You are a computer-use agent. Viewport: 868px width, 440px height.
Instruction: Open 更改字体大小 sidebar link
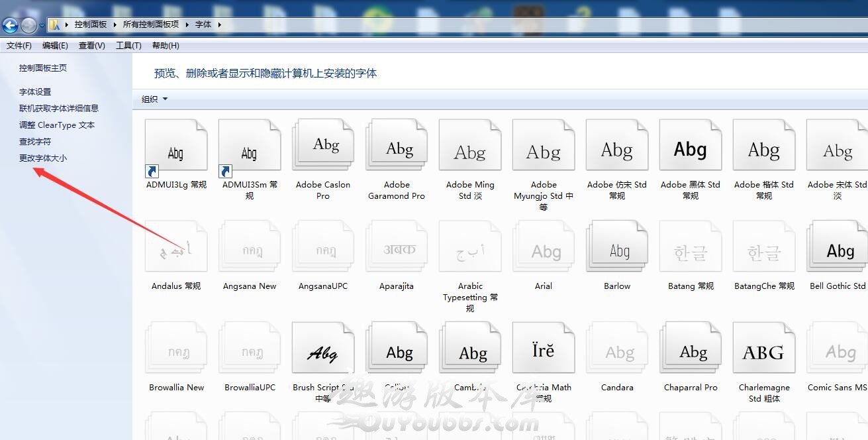43,158
